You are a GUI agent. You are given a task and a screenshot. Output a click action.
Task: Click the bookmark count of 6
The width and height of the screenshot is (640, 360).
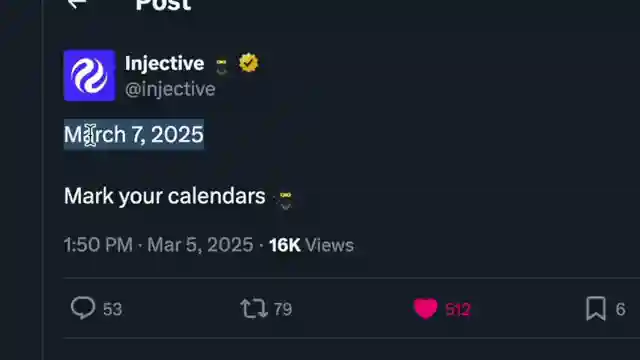(x=620, y=309)
